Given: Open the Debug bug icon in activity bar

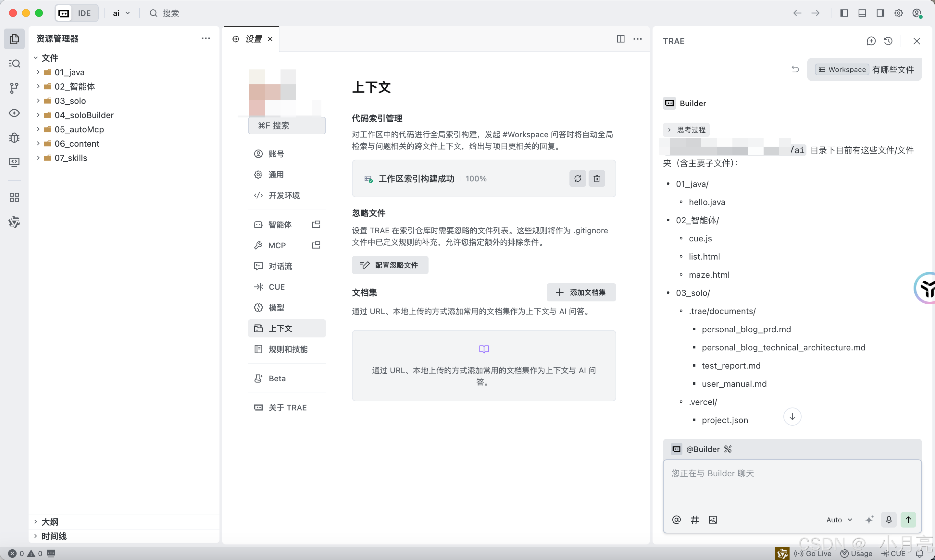Looking at the screenshot, I should pos(14,137).
